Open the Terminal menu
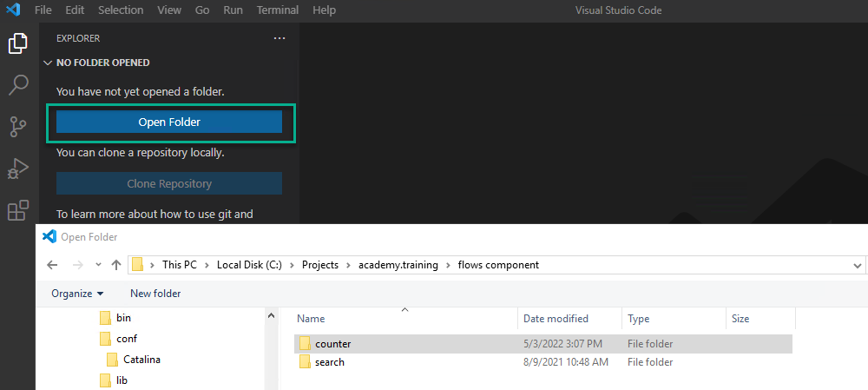This screenshot has width=868, height=390. (x=277, y=10)
